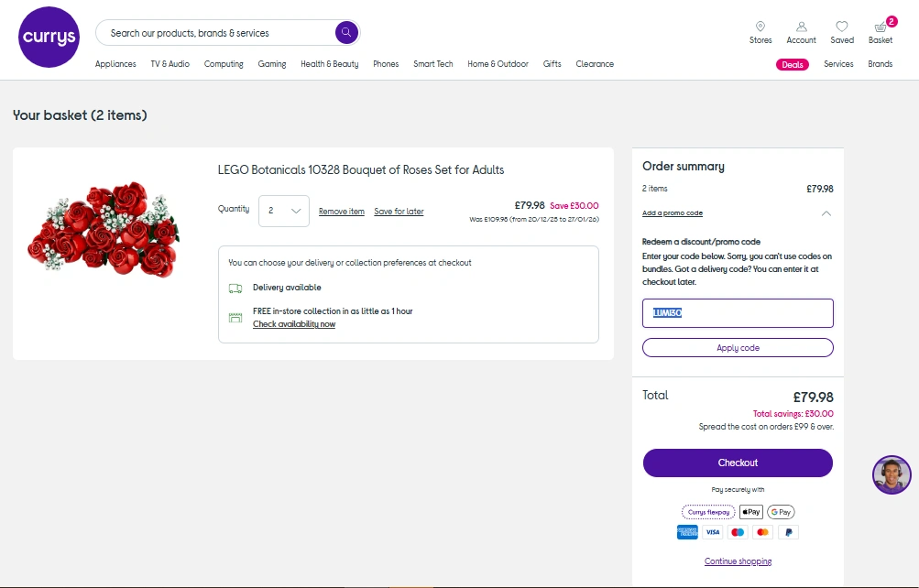Viewport: 919px width, 588px height.
Task: Click the Apply code button
Action: (x=738, y=348)
